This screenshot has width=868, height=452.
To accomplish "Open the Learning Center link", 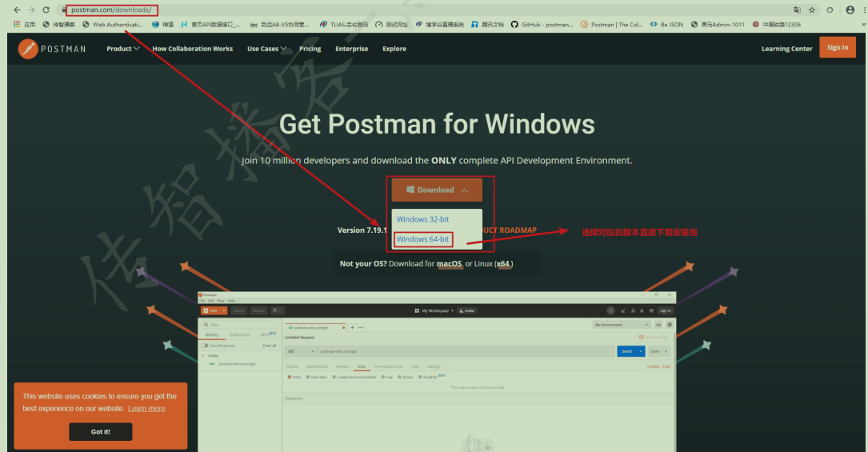I will click(786, 49).
